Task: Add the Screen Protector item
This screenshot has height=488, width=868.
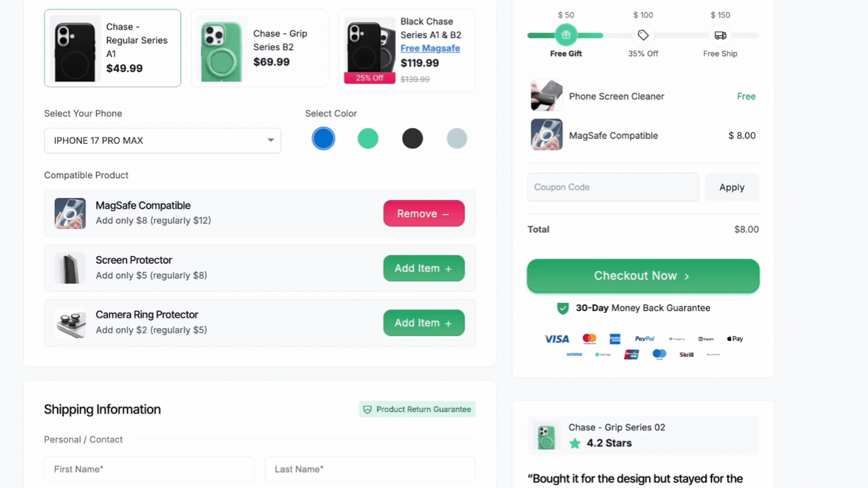Action: (424, 268)
